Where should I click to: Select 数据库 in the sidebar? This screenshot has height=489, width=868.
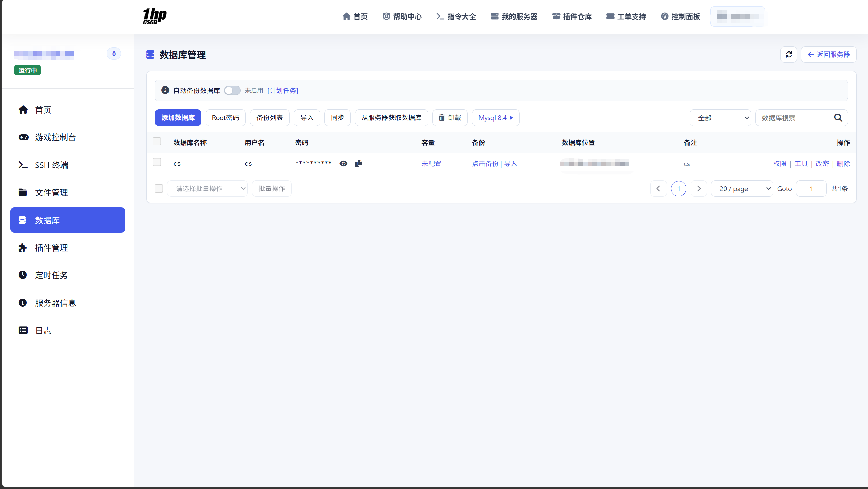tap(68, 220)
